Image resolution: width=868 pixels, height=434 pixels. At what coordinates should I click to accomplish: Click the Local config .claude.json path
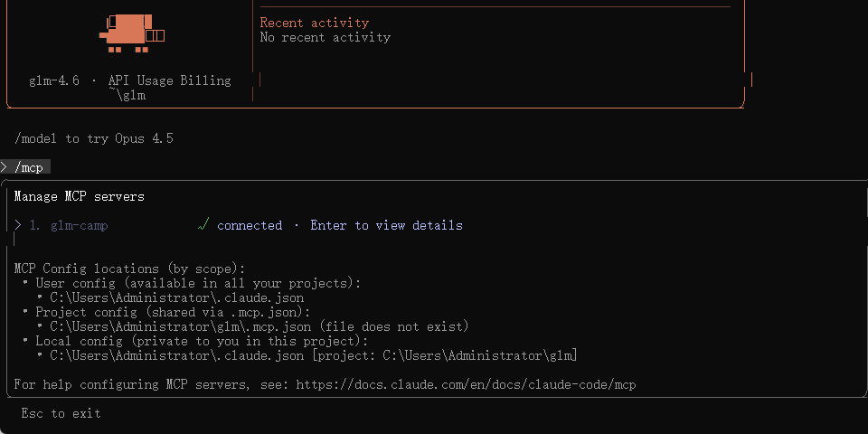176,355
